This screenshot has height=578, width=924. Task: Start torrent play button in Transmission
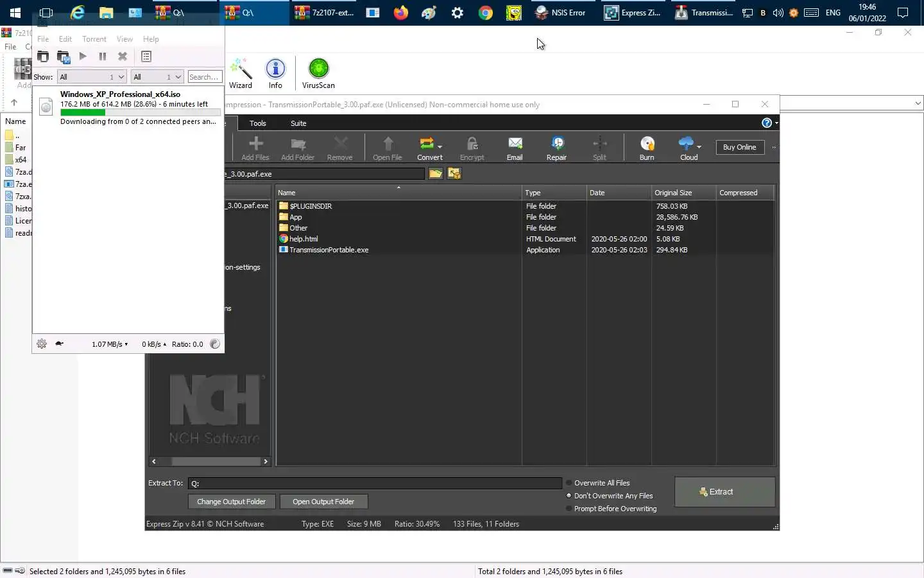tap(83, 57)
